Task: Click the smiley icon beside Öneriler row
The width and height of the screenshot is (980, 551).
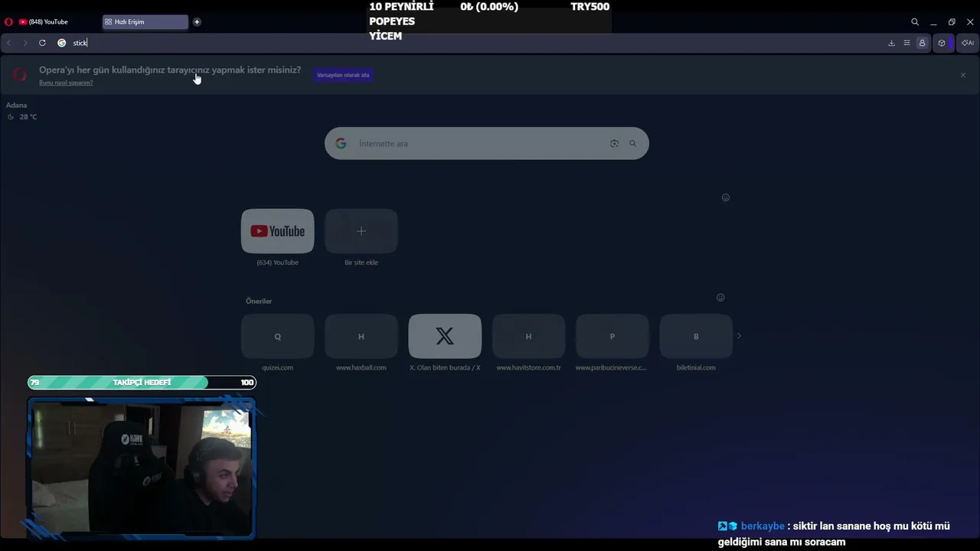Action: (720, 298)
